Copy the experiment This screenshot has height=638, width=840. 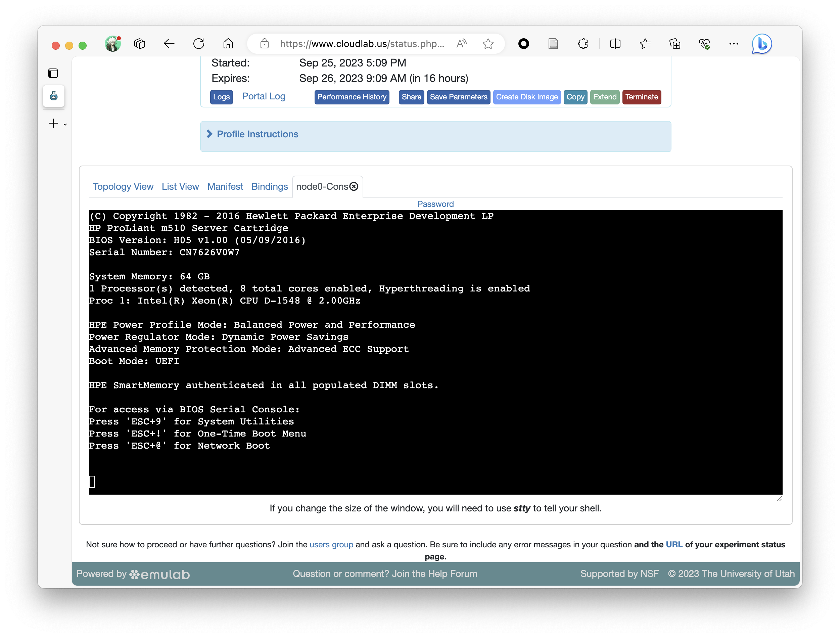click(x=575, y=97)
